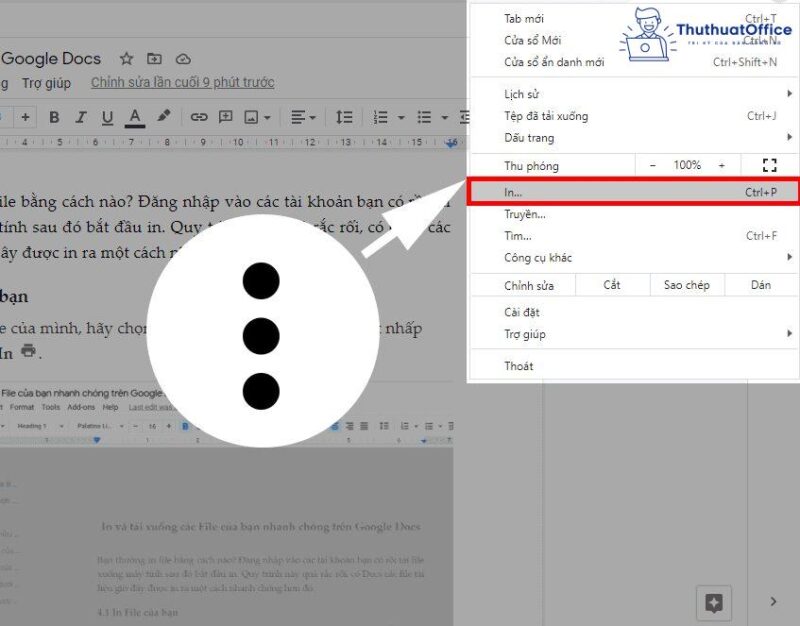Open the move to folder icon
Viewport: 800px width, 626px height.
click(x=154, y=59)
